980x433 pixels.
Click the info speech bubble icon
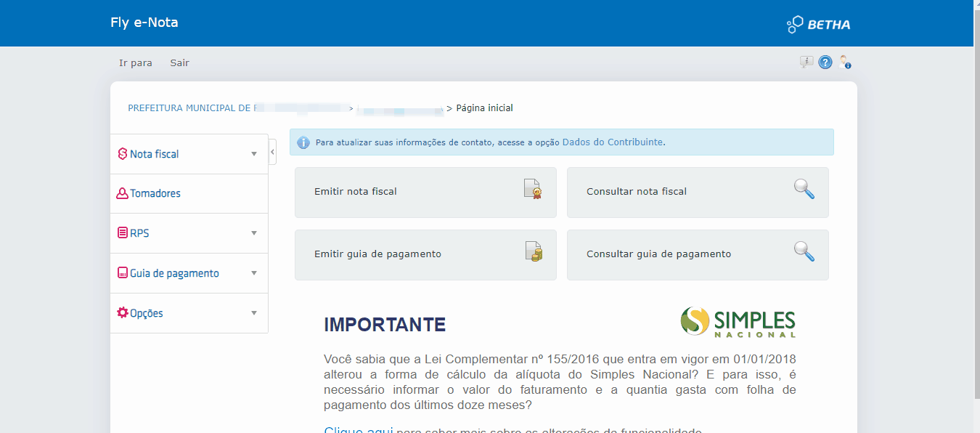tap(807, 62)
